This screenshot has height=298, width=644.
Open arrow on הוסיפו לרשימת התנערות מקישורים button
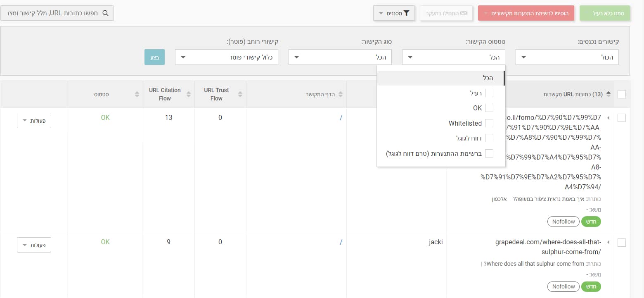click(485, 14)
